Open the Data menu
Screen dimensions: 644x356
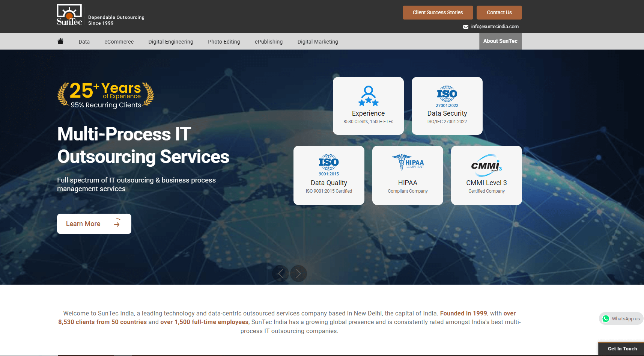coord(84,42)
